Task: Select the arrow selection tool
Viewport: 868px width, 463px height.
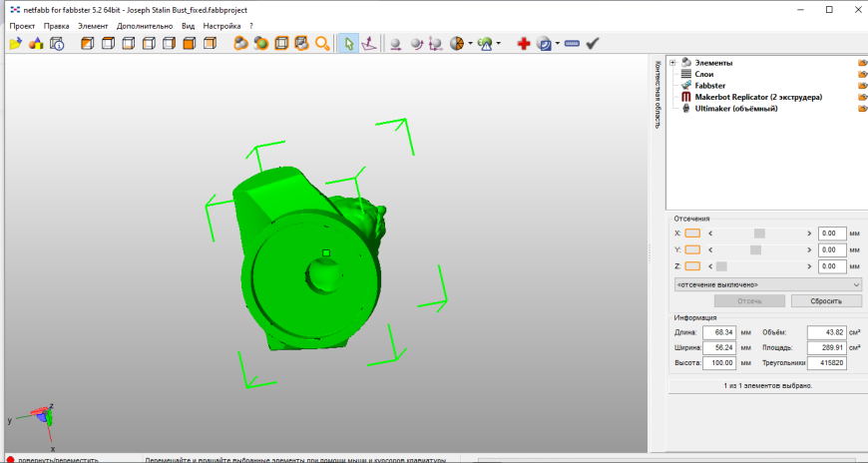Action: [349, 44]
